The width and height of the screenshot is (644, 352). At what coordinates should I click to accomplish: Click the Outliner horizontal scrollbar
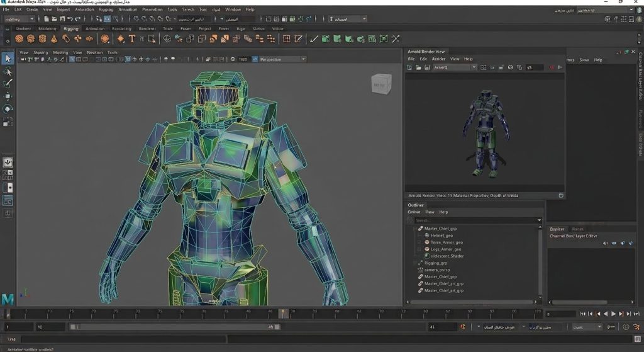click(x=472, y=302)
